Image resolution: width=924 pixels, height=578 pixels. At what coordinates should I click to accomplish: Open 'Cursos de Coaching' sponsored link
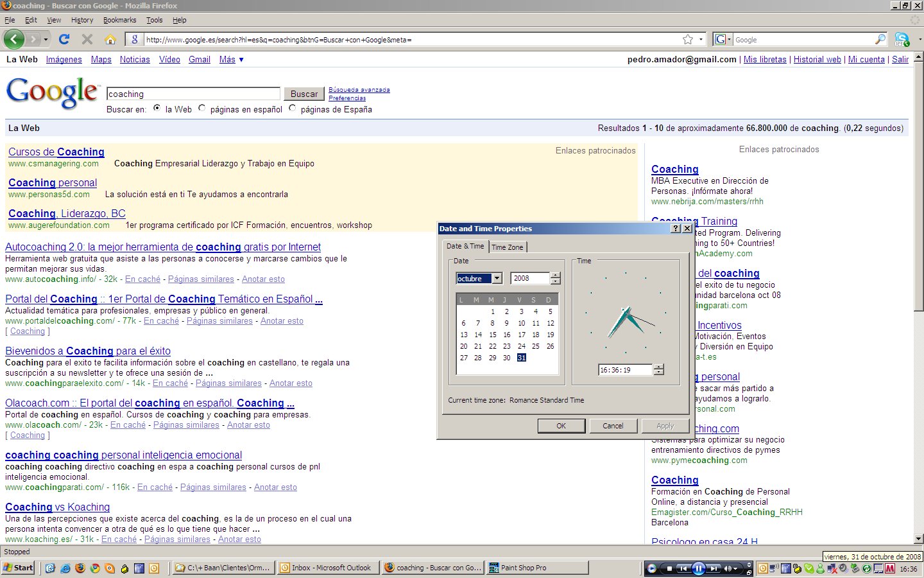pyautogui.click(x=56, y=152)
